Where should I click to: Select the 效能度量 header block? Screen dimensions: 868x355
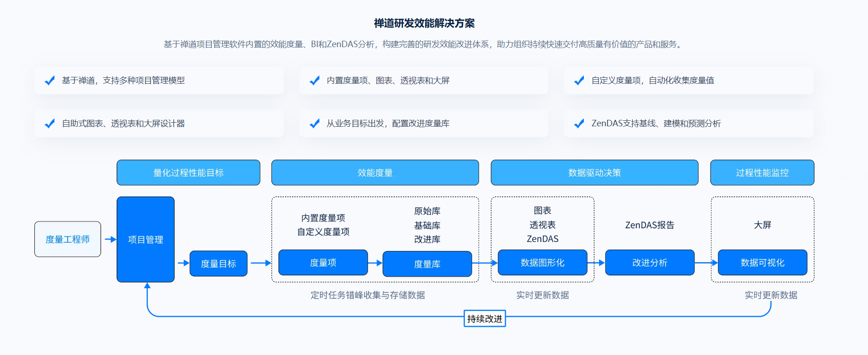pos(375,172)
